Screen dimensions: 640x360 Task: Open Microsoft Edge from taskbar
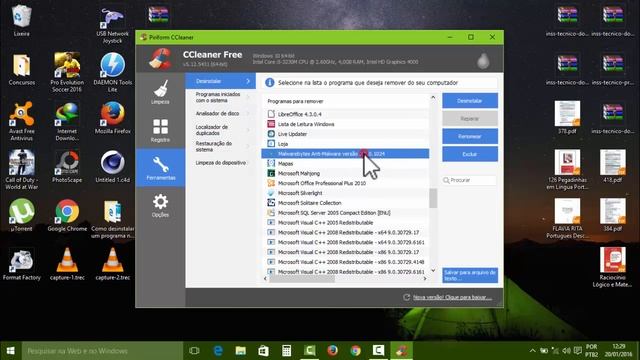coord(218,351)
